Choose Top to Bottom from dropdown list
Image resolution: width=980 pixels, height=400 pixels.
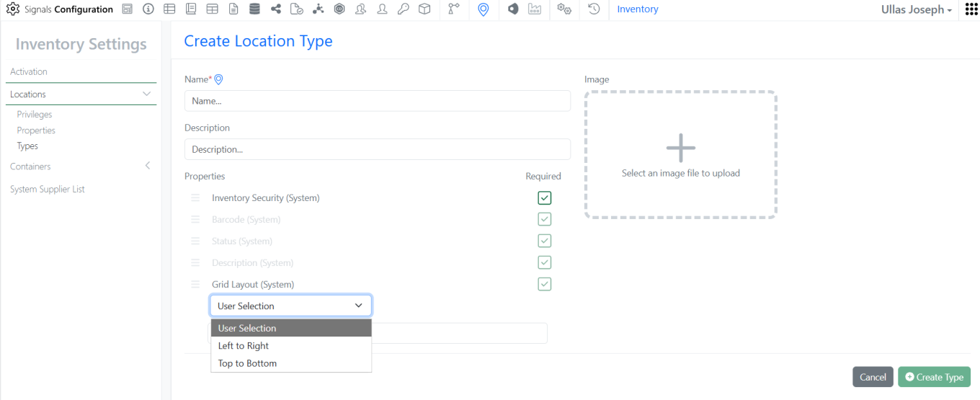[x=247, y=363]
